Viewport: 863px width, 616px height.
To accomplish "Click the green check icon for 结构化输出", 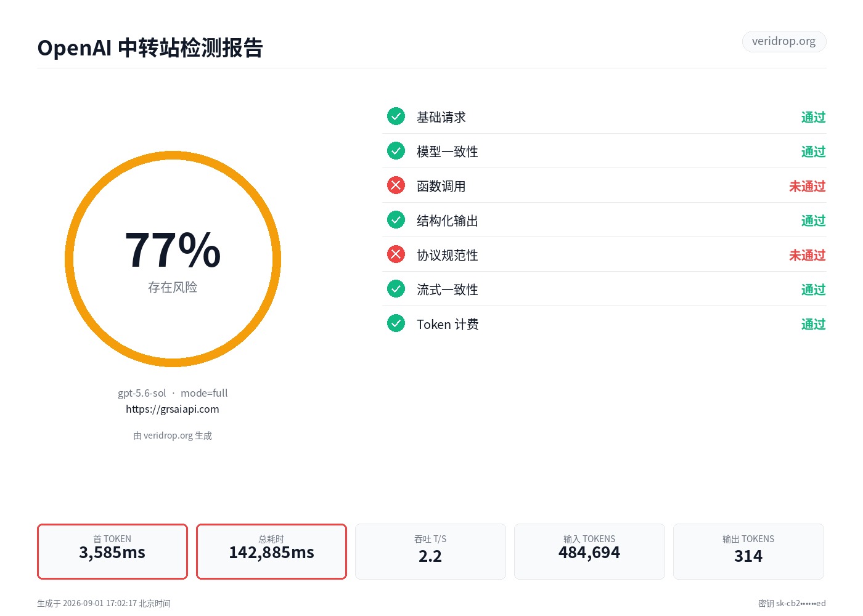I will [x=396, y=220].
